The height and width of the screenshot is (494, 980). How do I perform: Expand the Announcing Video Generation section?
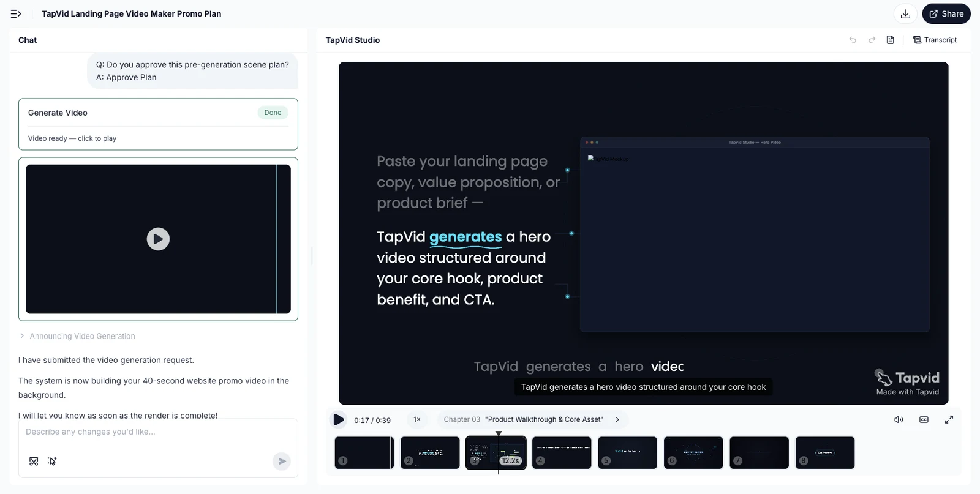coord(77,336)
